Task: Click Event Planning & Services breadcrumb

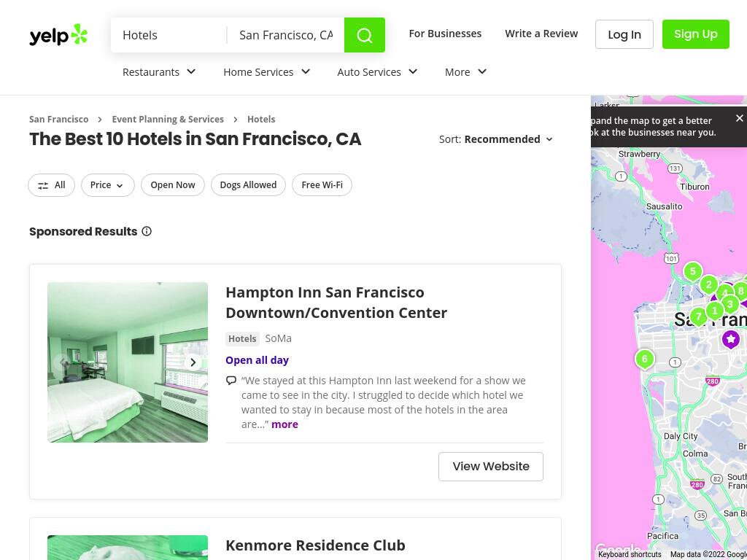Action: click(x=168, y=119)
